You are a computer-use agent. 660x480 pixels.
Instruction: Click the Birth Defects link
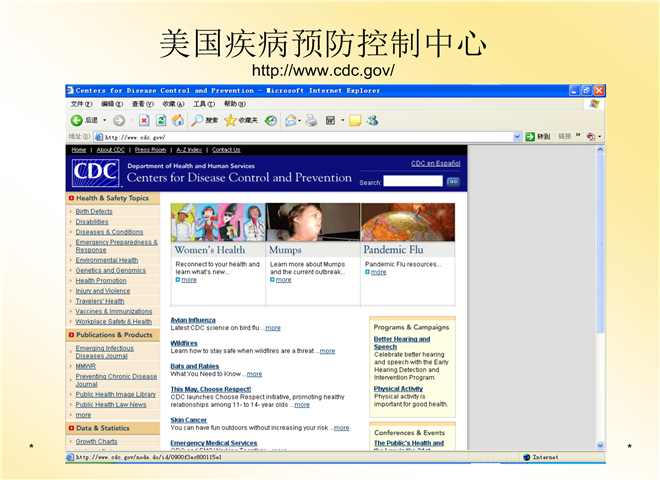(94, 211)
